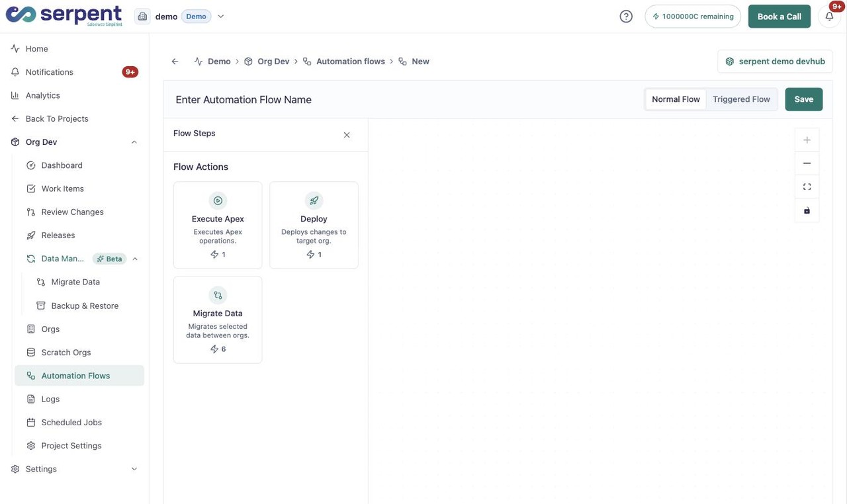
Task: Collapse the Org Dev sidebar section
Action: click(x=134, y=142)
